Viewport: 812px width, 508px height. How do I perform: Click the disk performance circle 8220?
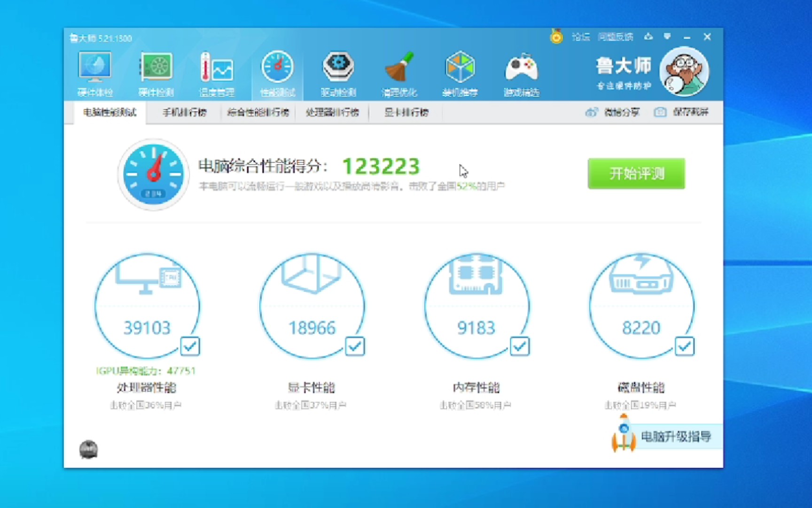(x=641, y=306)
